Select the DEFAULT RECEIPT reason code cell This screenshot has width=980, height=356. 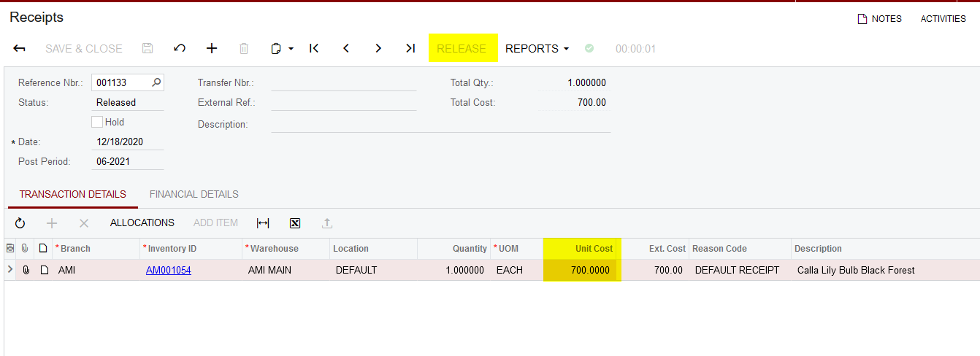tap(740, 270)
